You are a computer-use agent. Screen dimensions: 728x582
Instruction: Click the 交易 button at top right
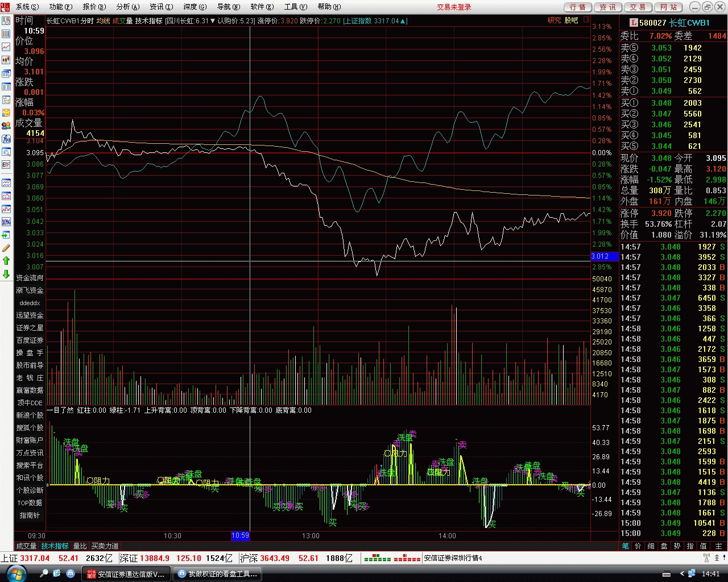(x=638, y=7)
